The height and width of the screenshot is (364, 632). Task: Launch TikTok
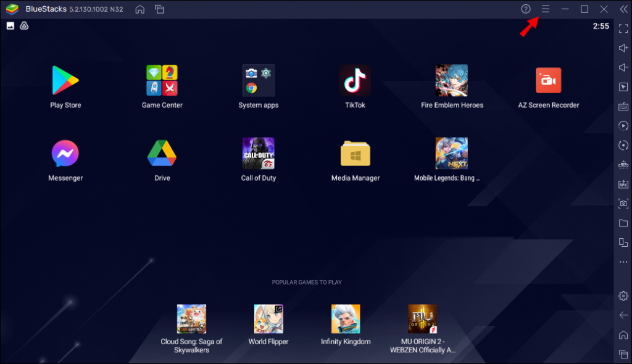[x=355, y=80]
